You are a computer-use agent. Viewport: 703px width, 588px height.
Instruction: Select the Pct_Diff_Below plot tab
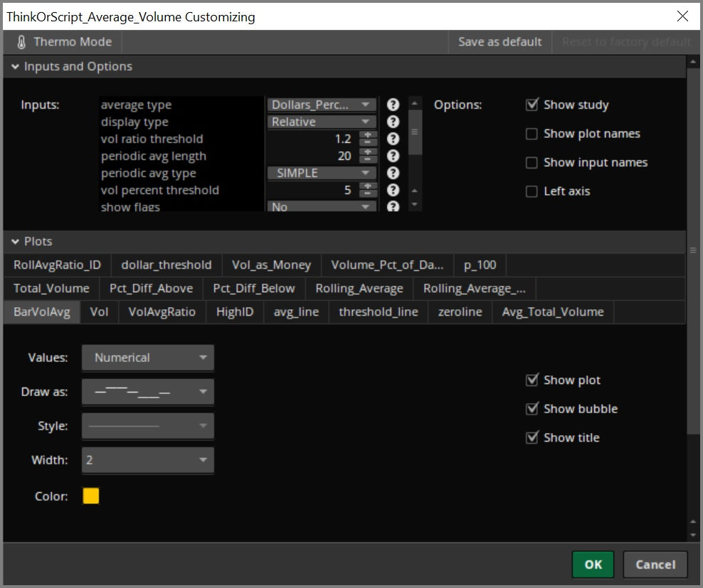point(254,288)
